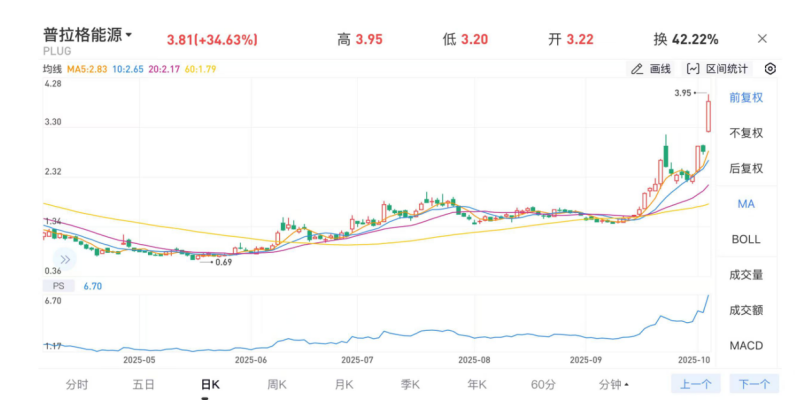Screen dimensions: 795x420
Task: Choose the MA indicator in sidebar
Action: 745,204
